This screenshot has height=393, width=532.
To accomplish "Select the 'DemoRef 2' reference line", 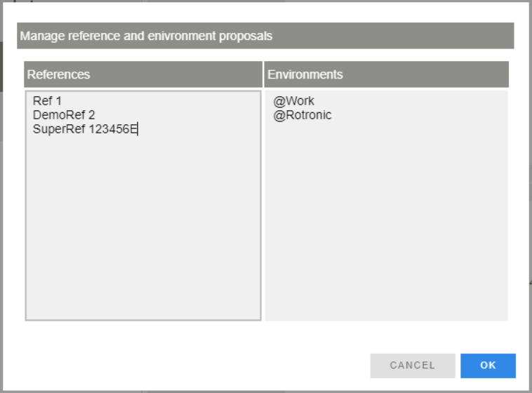I will pyautogui.click(x=63, y=115).
